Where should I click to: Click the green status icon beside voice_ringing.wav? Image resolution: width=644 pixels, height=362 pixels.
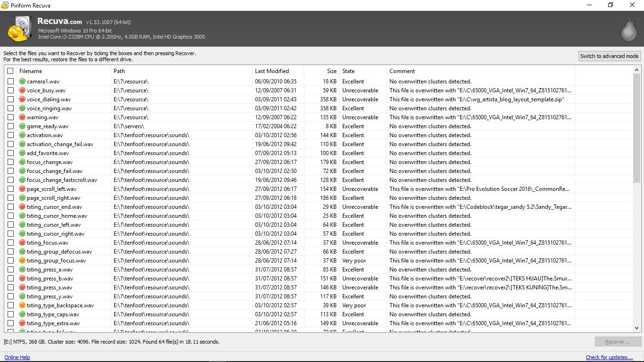[22, 108]
